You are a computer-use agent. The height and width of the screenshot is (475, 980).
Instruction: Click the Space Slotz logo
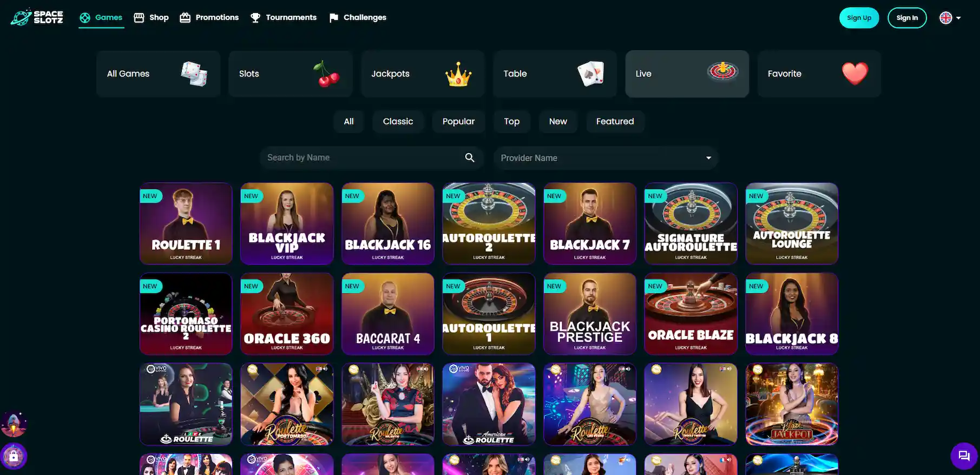coord(37,17)
